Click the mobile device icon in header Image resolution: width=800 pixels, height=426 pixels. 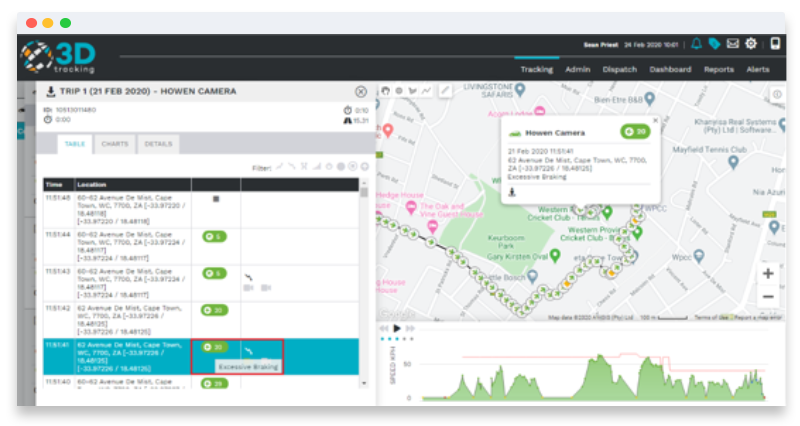point(775,44)
